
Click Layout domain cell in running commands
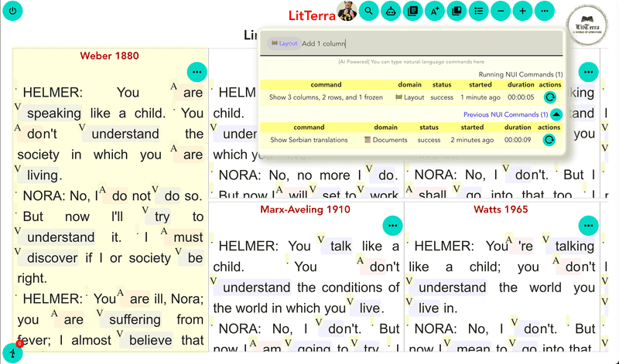pyautogui.click(x=410, y=97)
